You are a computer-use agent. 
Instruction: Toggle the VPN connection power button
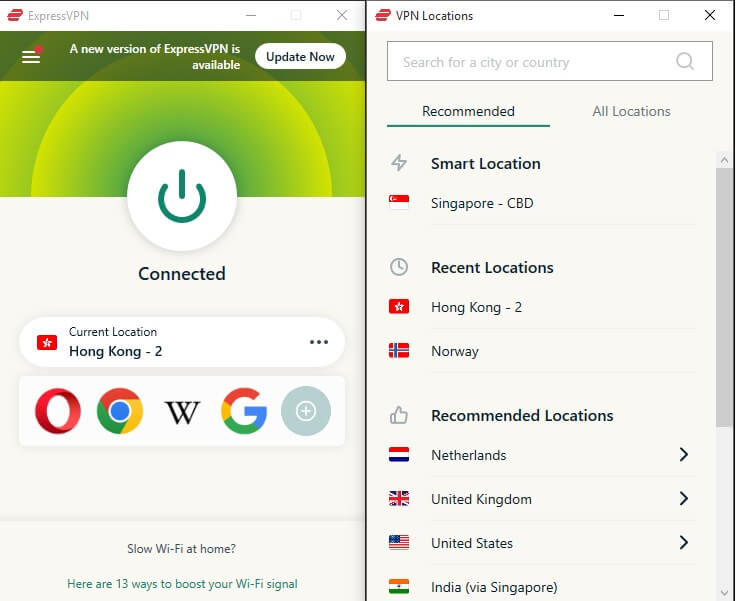tap(182, 196)
